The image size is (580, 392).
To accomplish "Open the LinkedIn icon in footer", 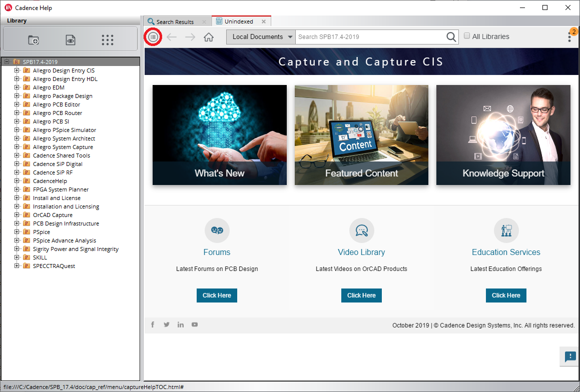I will point(181,324).
